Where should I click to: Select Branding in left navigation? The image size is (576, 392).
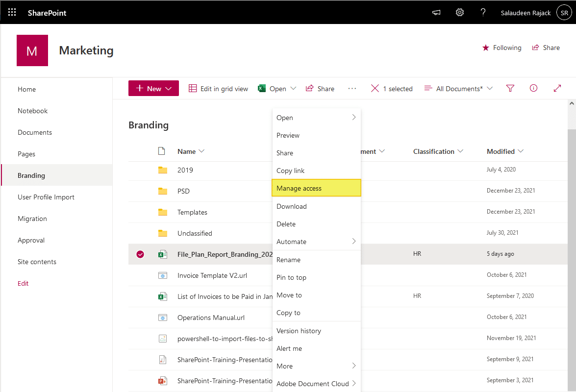tap(57, 175)
